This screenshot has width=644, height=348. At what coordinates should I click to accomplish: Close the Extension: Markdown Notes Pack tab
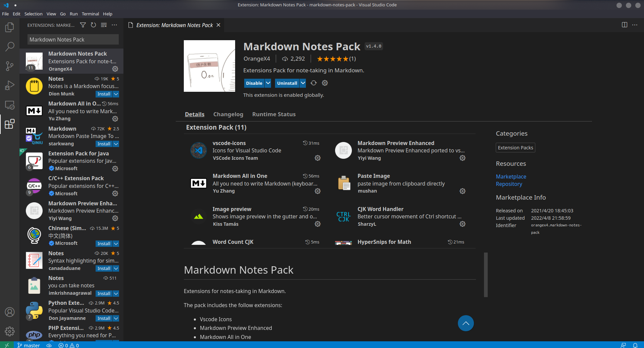(x=218, y=25)
